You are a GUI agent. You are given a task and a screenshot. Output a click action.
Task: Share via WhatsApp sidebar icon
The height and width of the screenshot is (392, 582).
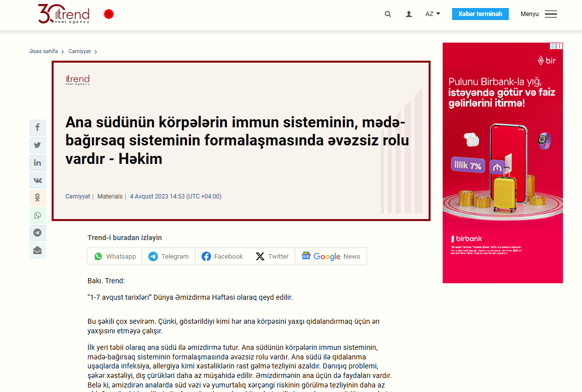[x=38, y=216]
